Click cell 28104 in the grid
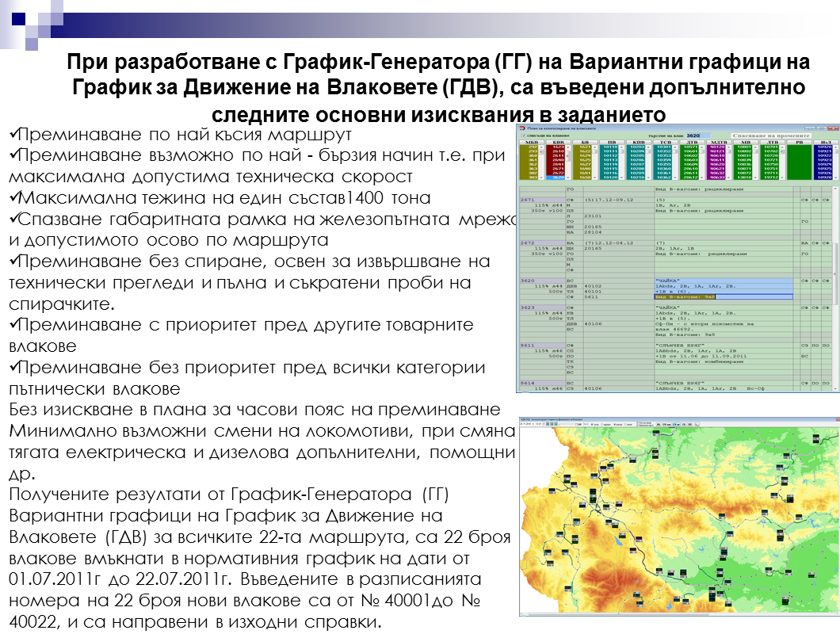The height and width of the screenshot is (634, 840). click(x=618, y=232)
